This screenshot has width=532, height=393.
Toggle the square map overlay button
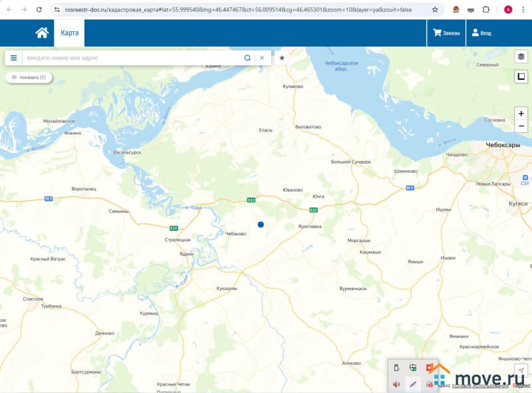click(x=521, y=77)
